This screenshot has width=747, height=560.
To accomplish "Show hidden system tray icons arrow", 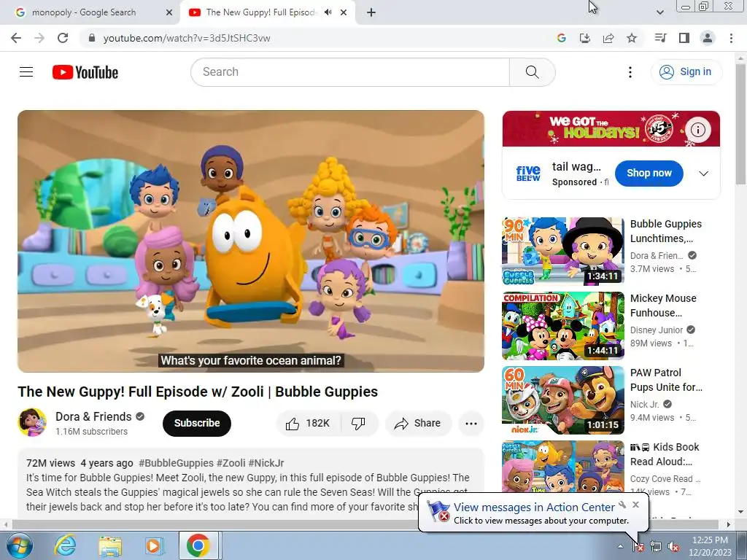I will coord(620,546).
